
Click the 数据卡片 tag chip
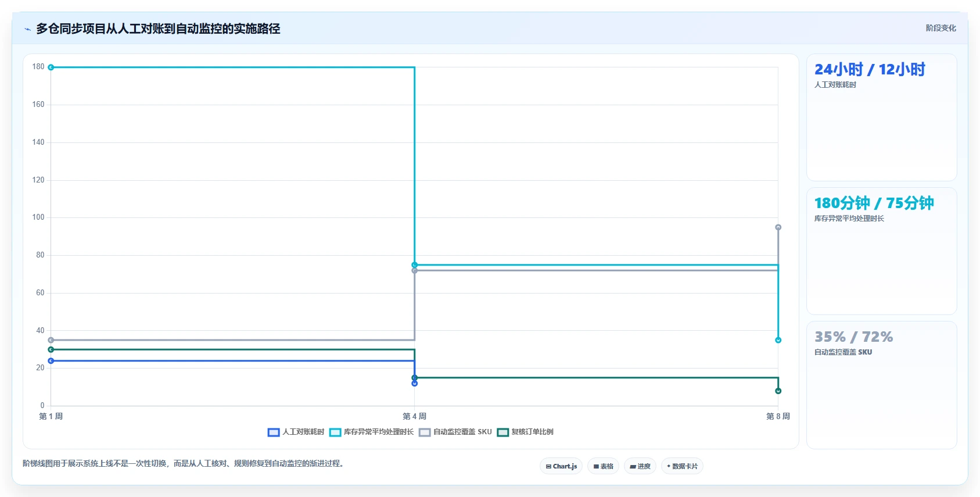(x=682, y=466)
